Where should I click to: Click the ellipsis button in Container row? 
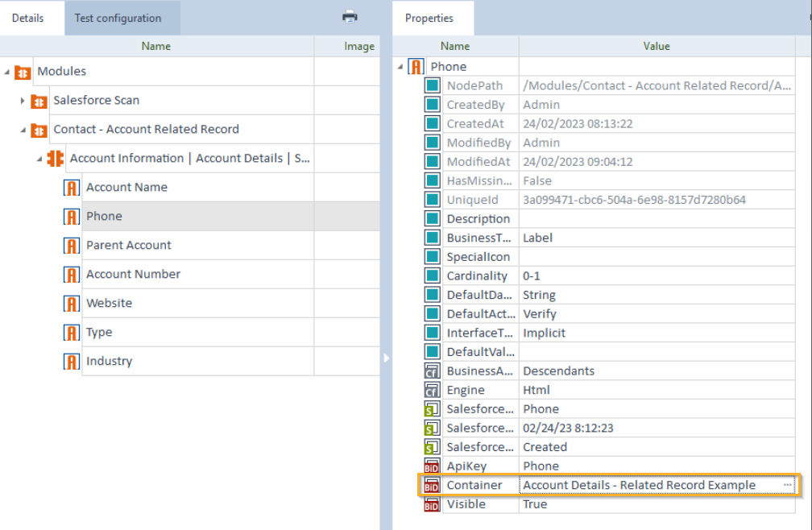(787, 485)
